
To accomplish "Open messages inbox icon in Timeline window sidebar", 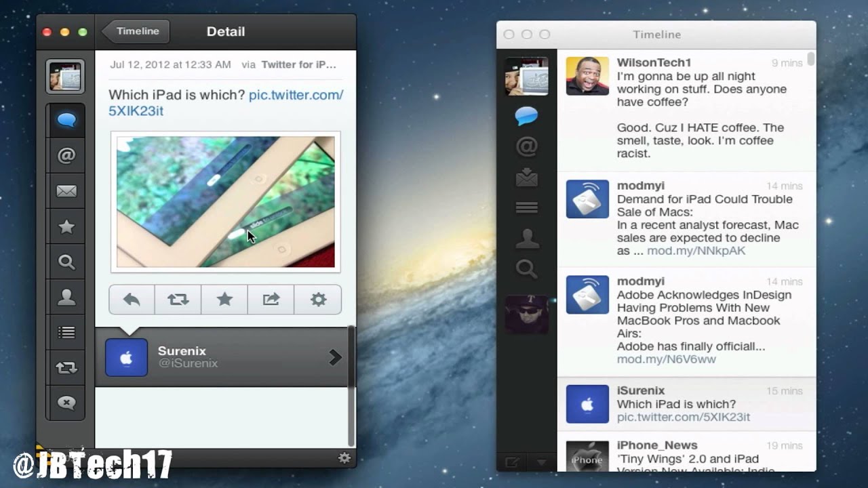I will [x=526, y=177].
